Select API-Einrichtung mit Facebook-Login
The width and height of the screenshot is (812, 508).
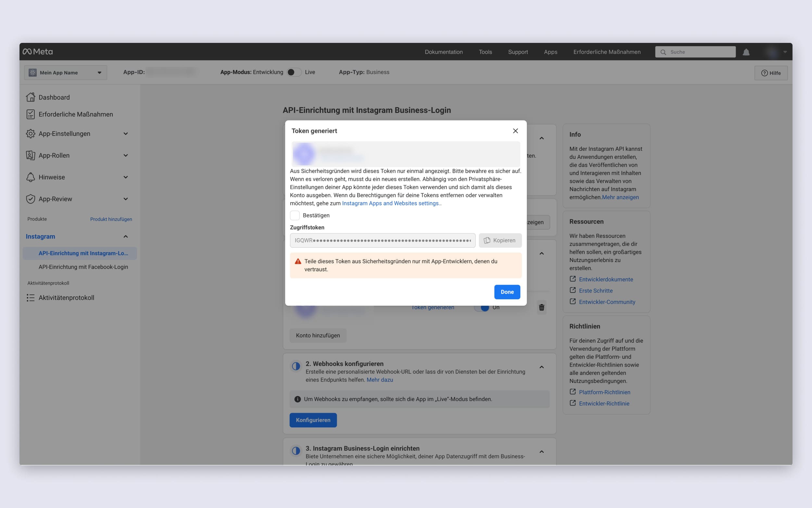click(x=83, y=267)
